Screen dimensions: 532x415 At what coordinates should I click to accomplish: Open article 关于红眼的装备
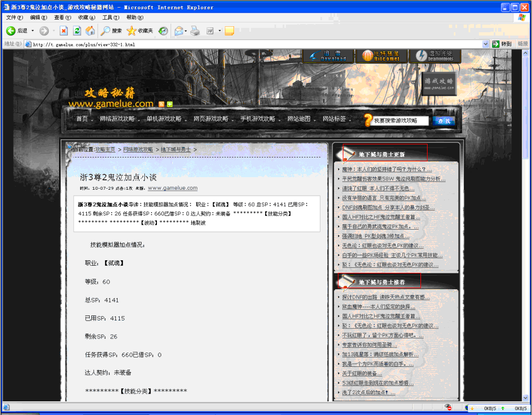tap(362, 373)
